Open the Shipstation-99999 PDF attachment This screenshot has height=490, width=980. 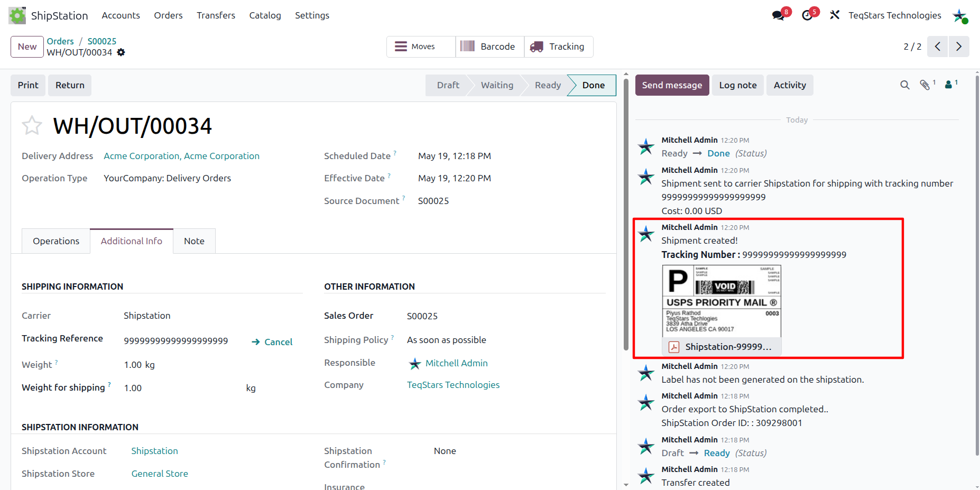pyautogui.click(x=722, y=347)
